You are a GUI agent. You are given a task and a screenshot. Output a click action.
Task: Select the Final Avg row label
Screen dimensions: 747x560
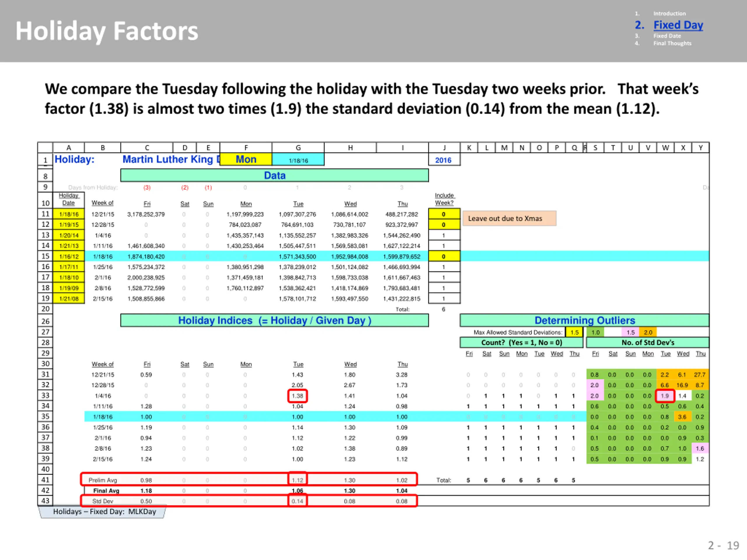(x=106, y=491)
